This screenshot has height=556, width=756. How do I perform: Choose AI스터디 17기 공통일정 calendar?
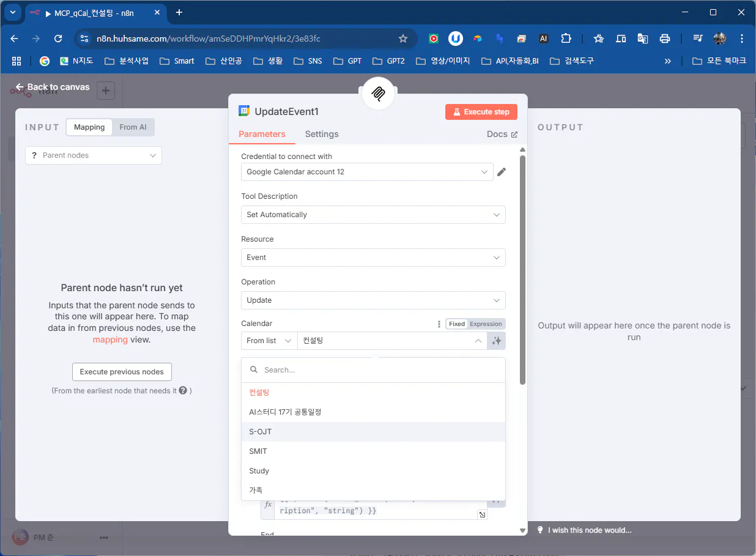coord(373,412)
